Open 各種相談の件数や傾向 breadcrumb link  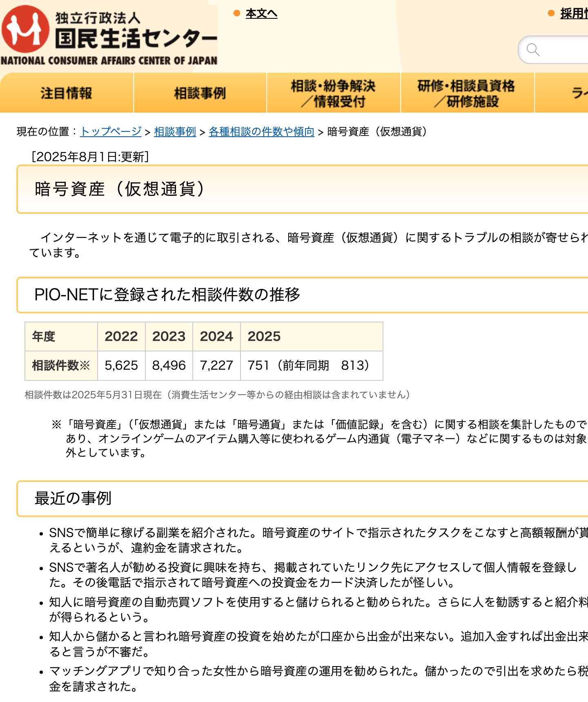pyautogui.click(x=262, y=131)
